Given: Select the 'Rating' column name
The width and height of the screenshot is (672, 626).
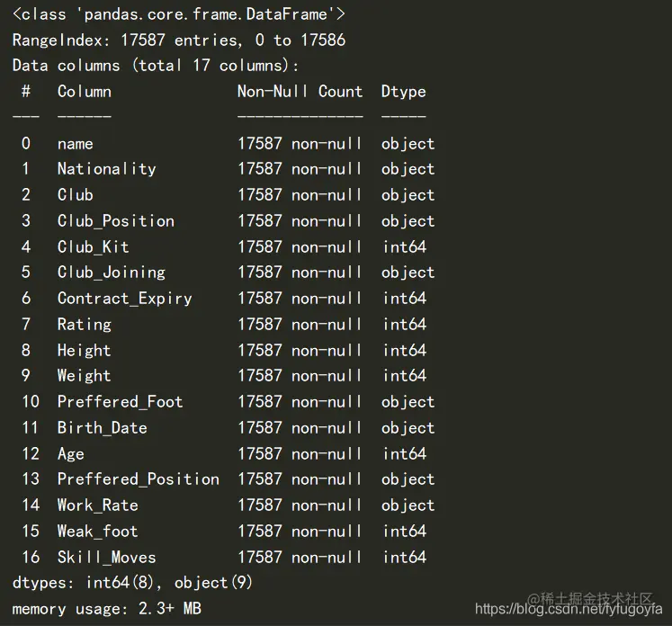Looking at the screenshot, I should [85, 325].
